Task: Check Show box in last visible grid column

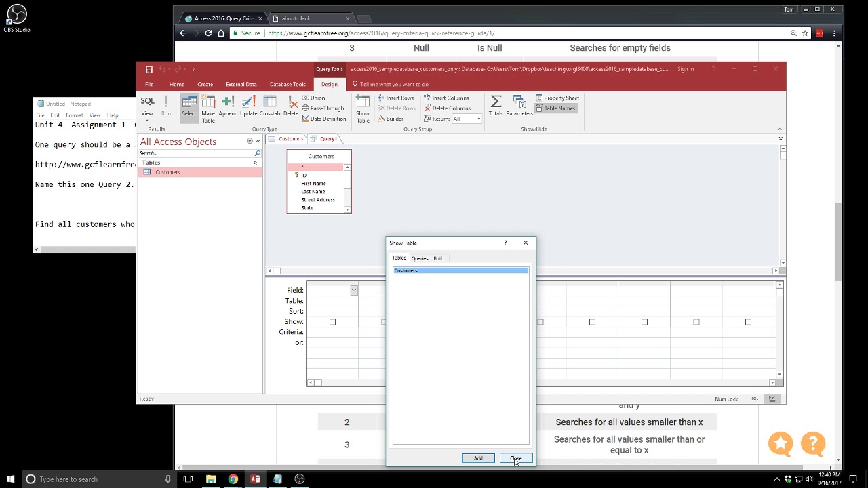Action: tap(748, 322)
